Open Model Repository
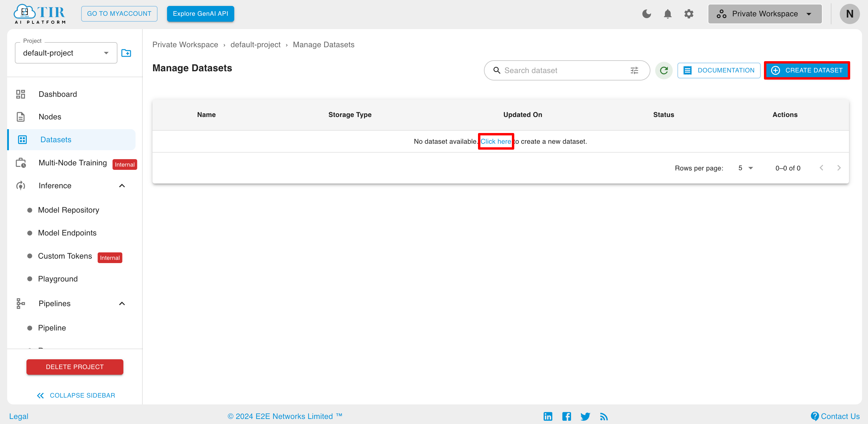Viewport: 868px width, 424px height. (68, 210)
